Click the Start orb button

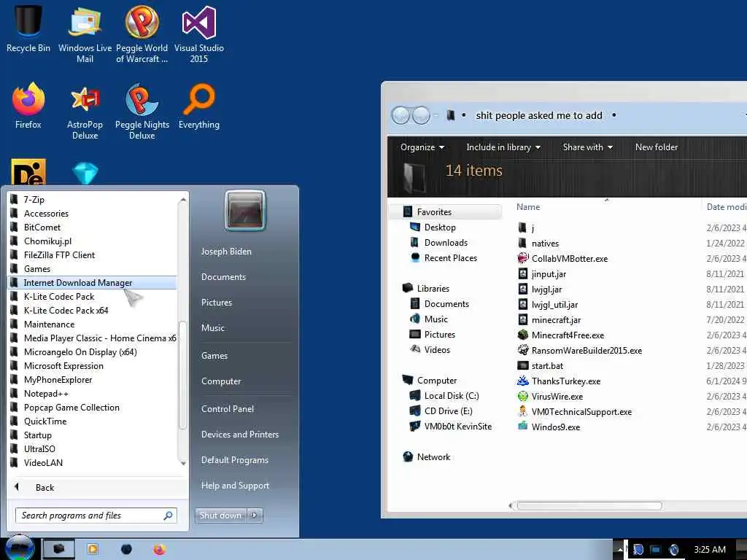click(20, 548)
